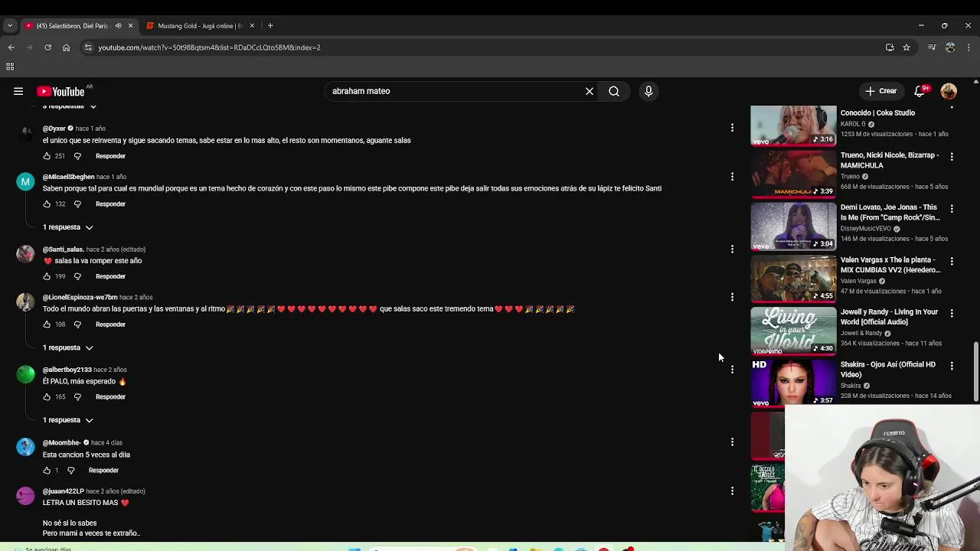Open Demi Lovato This Is Me thumbnail

pos(793,226)
